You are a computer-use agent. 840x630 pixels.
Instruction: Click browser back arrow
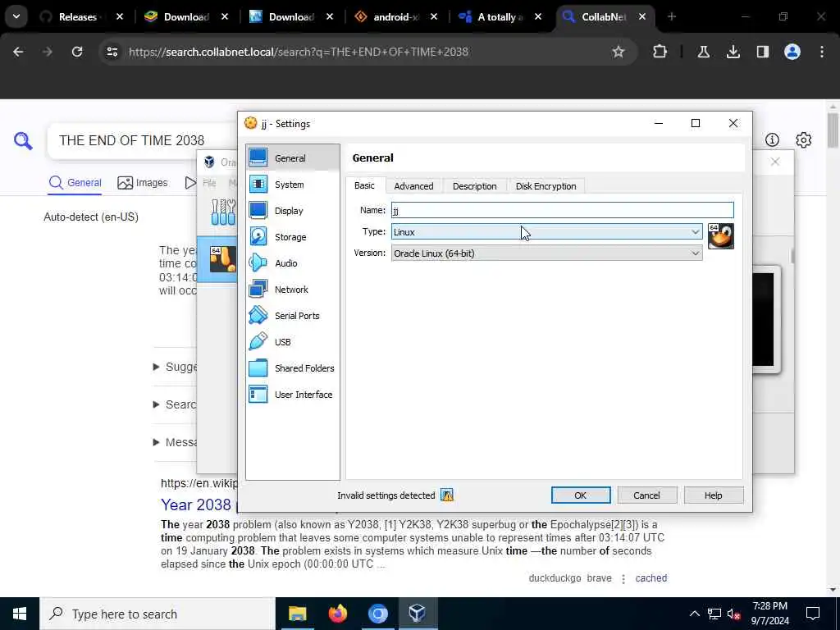tap(18, 52)
